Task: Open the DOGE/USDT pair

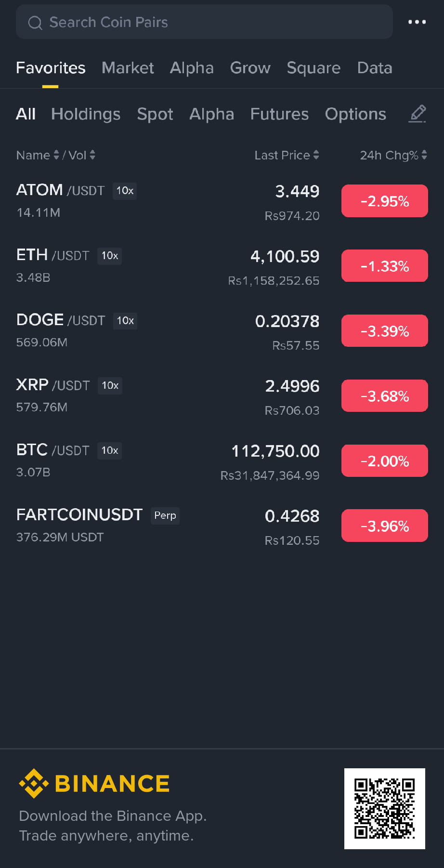Action: click(x=222, y=331)
